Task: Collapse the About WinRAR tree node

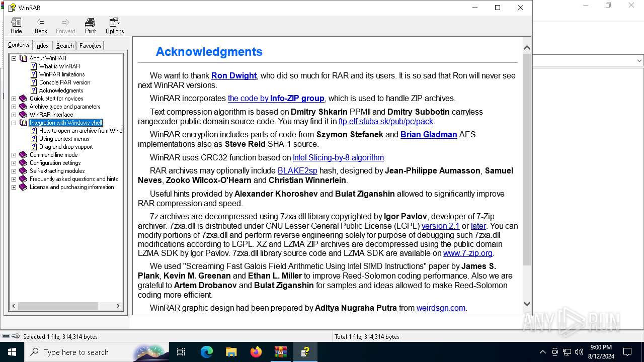Action: 14,58
